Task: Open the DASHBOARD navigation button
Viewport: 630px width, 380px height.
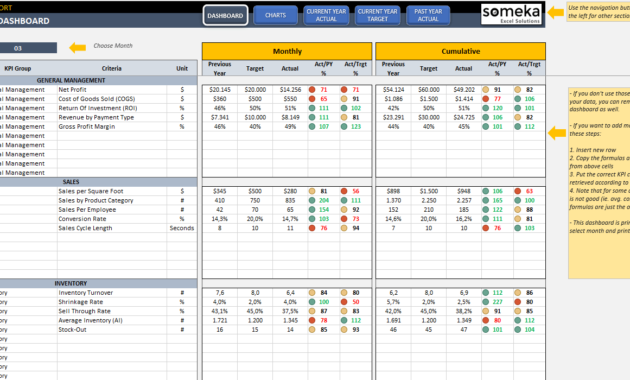Action: tap(225, 15)
